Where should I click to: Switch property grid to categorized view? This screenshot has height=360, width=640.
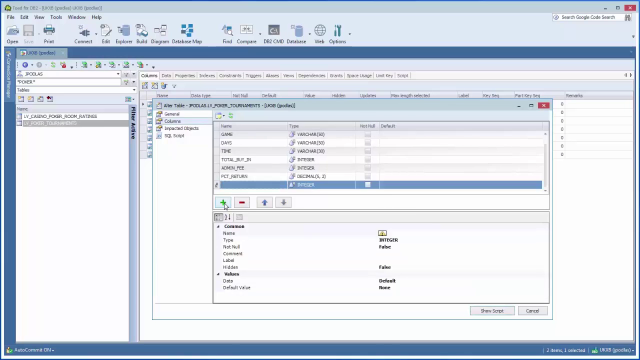[219, 217]
